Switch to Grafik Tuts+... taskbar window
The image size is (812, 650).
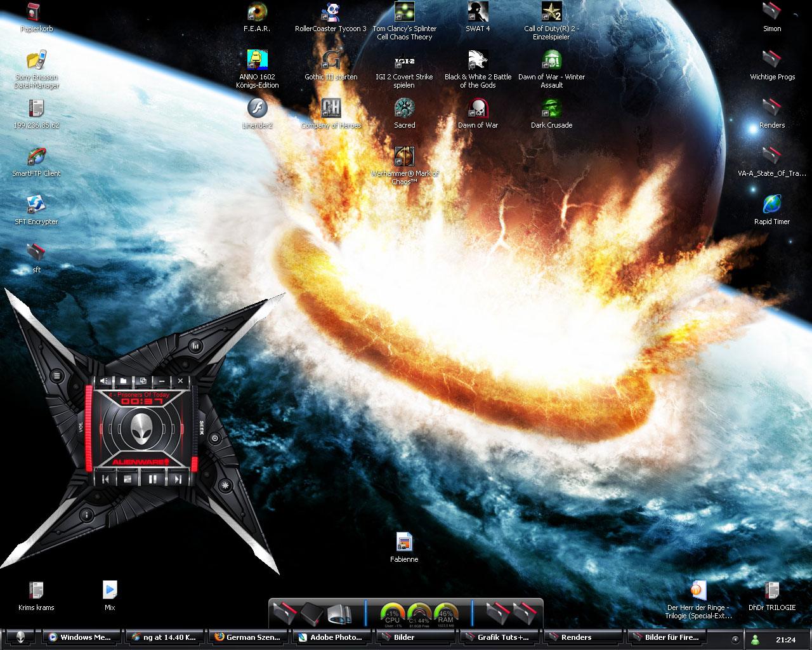(499, 637)
